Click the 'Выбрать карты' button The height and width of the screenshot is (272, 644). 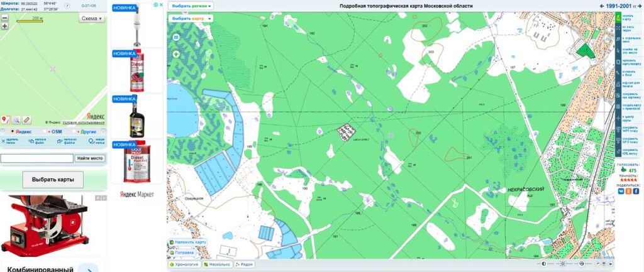[53, 180]
